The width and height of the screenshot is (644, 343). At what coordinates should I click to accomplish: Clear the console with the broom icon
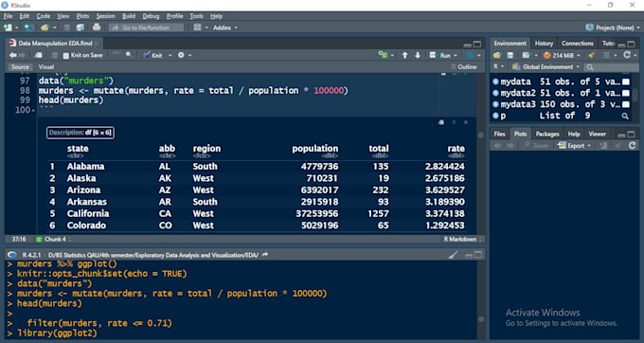pyautogui.click(x=453, y=255)
